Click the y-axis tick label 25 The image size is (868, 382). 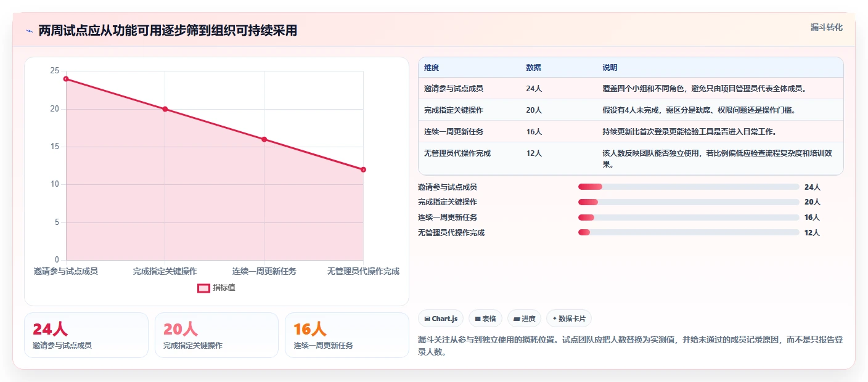pos(55,71)
